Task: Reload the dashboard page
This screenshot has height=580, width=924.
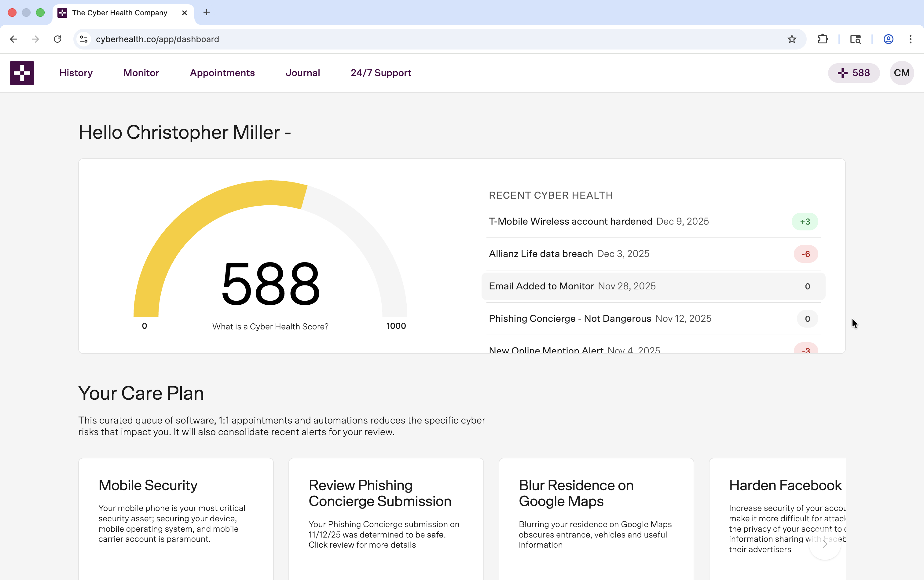Action: coord(57,39)
